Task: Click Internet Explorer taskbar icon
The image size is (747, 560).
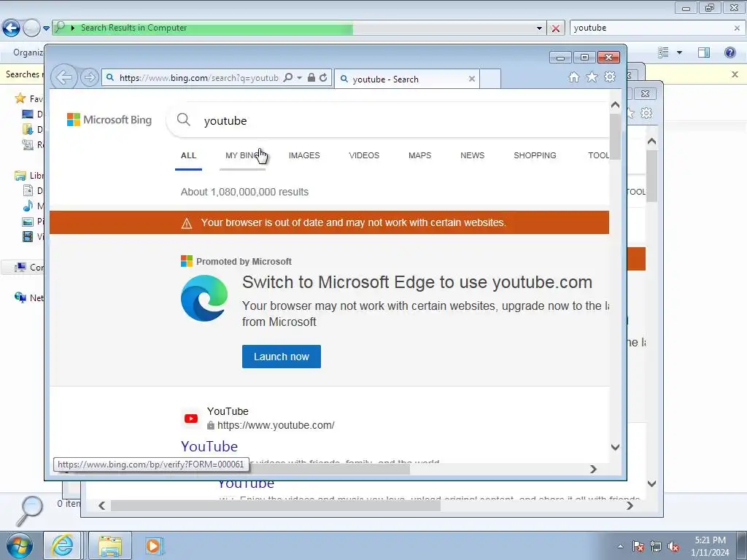Action: click(x=63, y=545)
